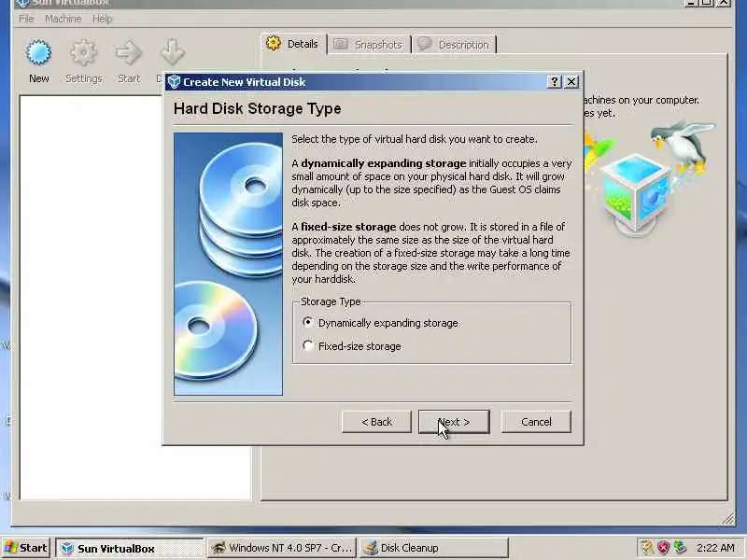Cancel the virtual disk wizard
This screenshot has height=560, width=747.
[536, 422]
